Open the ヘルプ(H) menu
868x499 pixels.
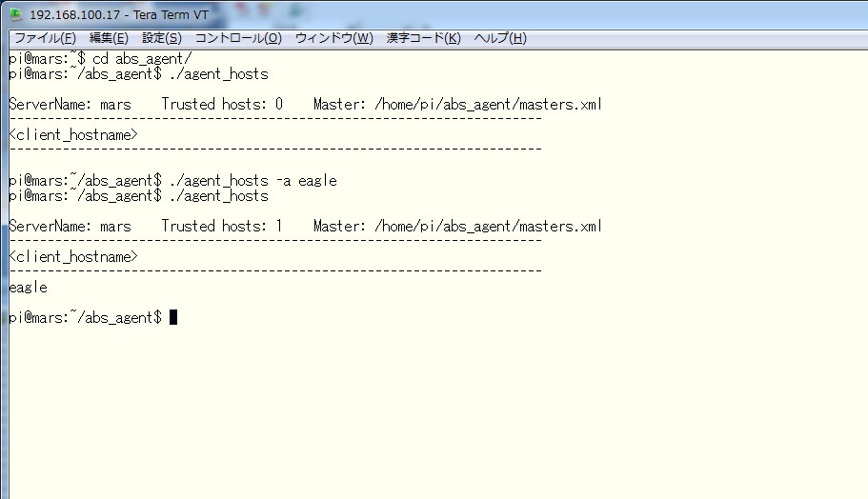click(500, 38)
